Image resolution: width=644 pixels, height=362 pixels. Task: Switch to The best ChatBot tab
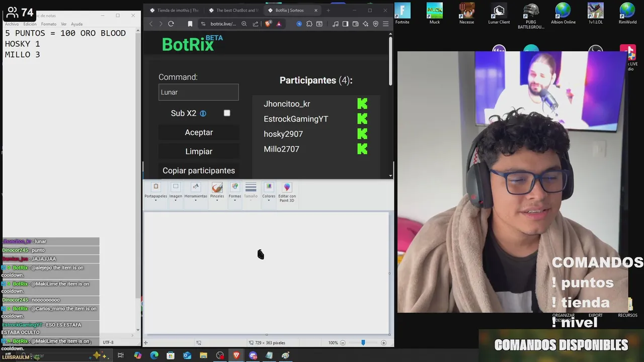tap(233, 10)
